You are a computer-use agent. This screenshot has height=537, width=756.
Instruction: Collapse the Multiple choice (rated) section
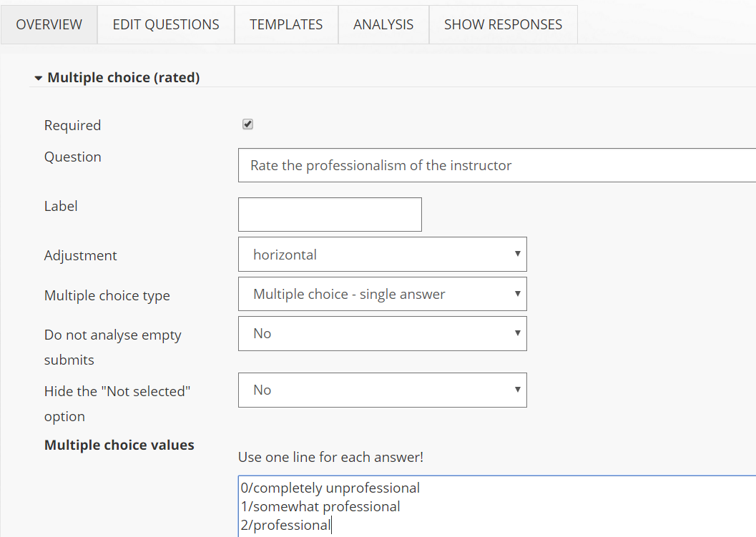(39, 78)
